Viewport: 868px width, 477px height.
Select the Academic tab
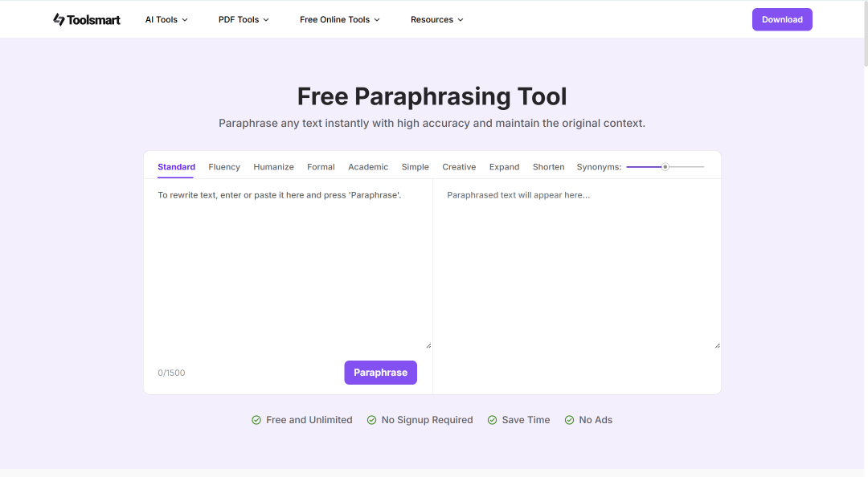(368, 167)
